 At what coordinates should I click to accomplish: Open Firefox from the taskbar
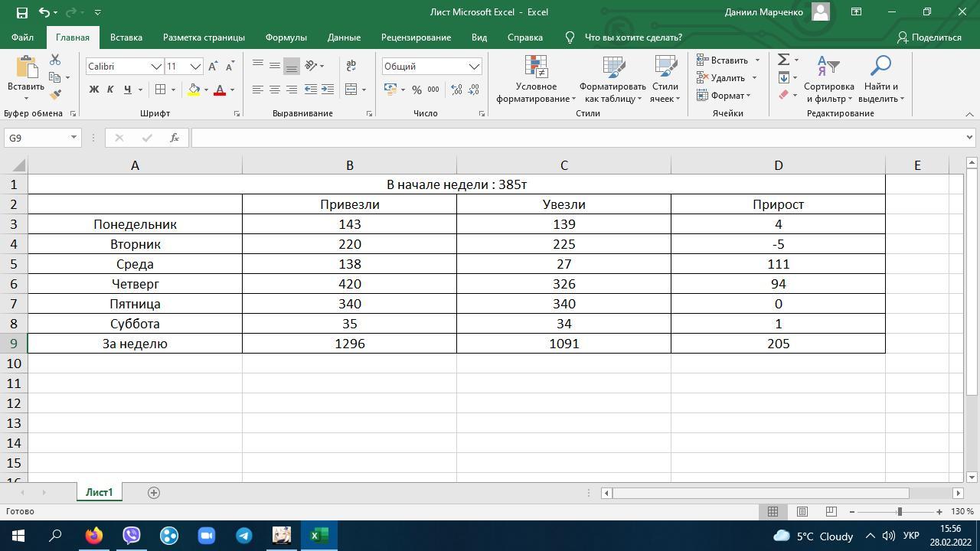coord(94,536)
